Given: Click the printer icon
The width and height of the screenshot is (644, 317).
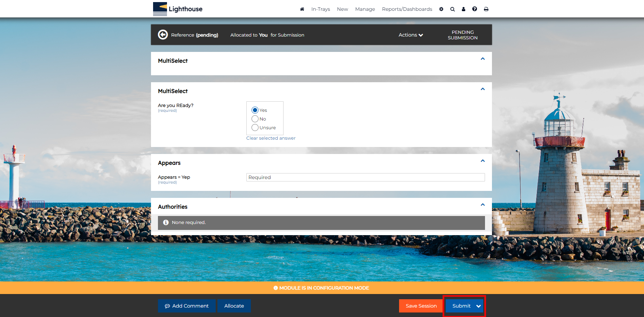Looking at the screenshot, I should (486, 9).
